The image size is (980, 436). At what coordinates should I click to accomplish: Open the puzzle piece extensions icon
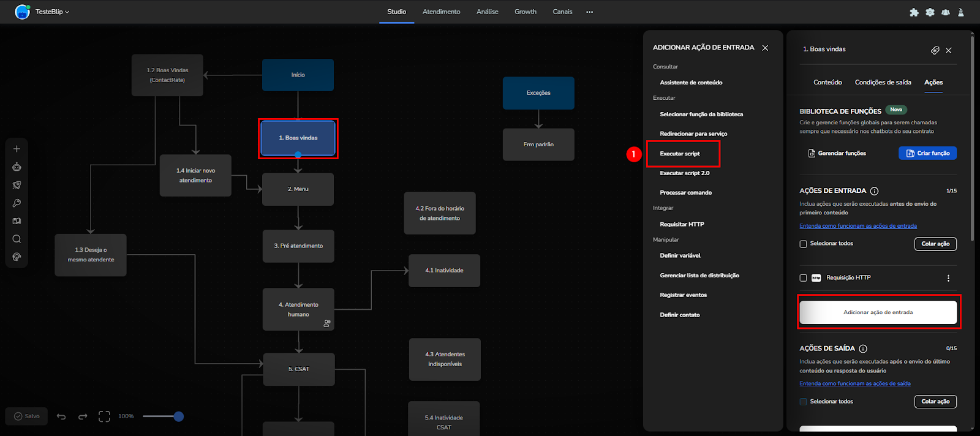click(x=914, y=12)
